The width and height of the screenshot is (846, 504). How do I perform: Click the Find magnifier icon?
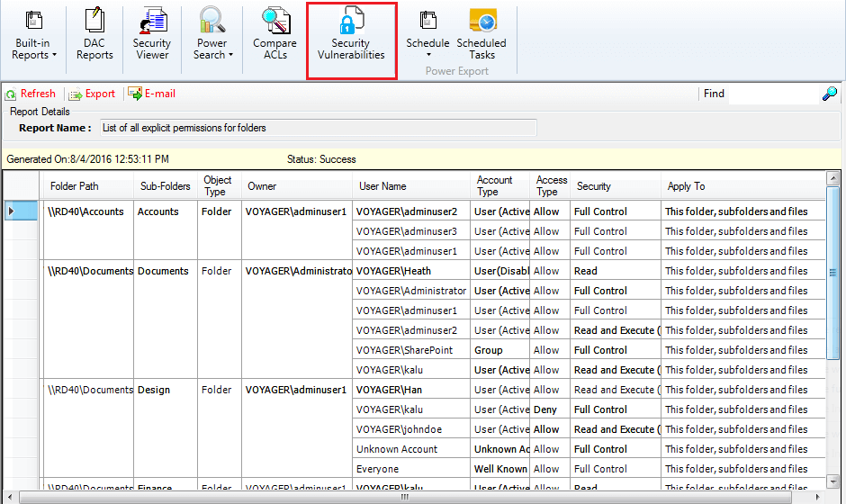click(x=830, y=94)
